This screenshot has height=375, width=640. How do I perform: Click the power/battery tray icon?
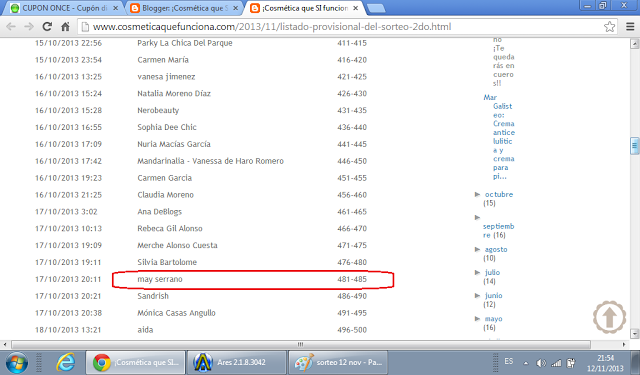tap(571, 363)
